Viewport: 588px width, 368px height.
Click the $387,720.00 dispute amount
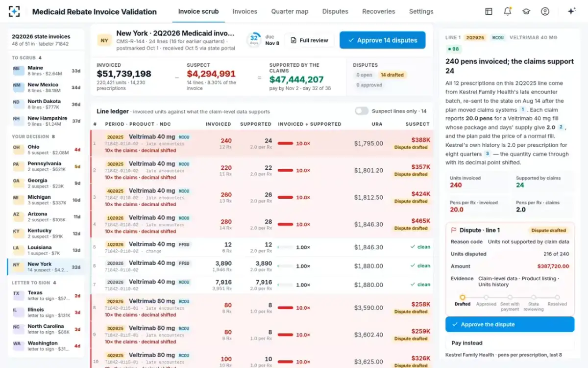[553, 266]
